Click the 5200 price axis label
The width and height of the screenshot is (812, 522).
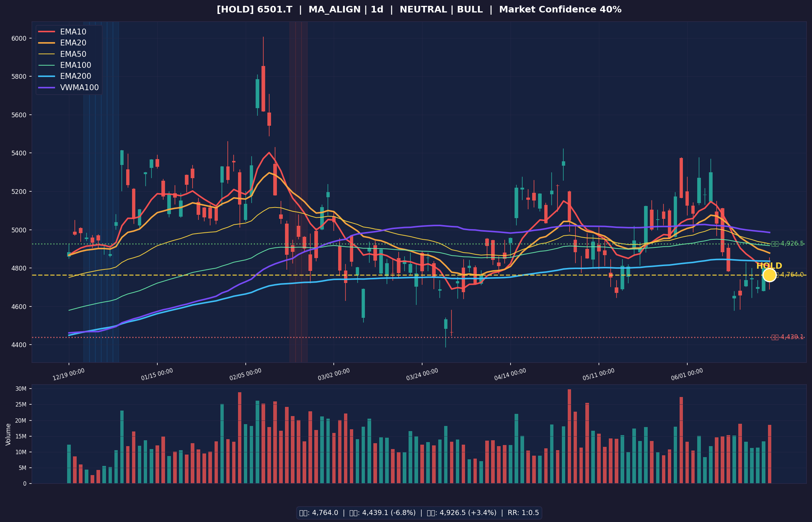click(19, 192)
